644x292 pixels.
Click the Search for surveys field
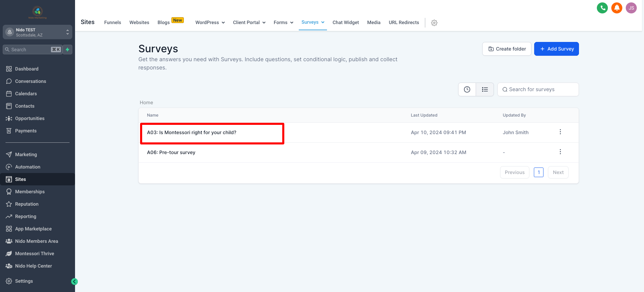click(538, 89)
